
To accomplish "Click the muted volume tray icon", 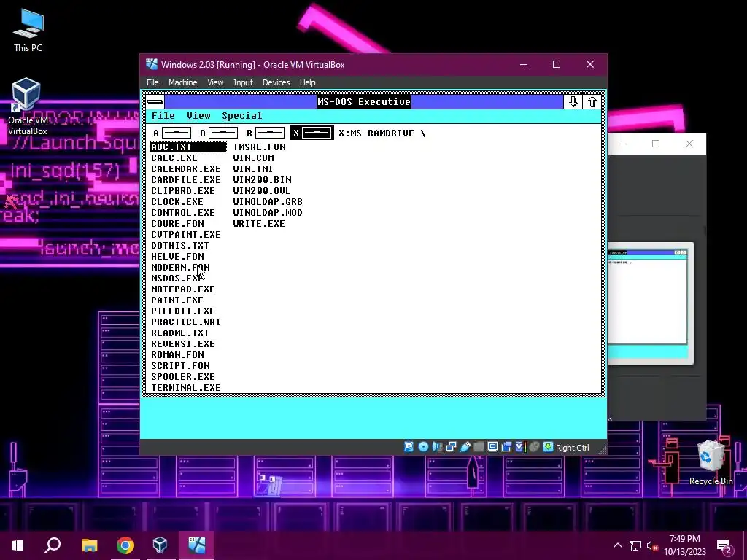I will [x=652, y=545].
